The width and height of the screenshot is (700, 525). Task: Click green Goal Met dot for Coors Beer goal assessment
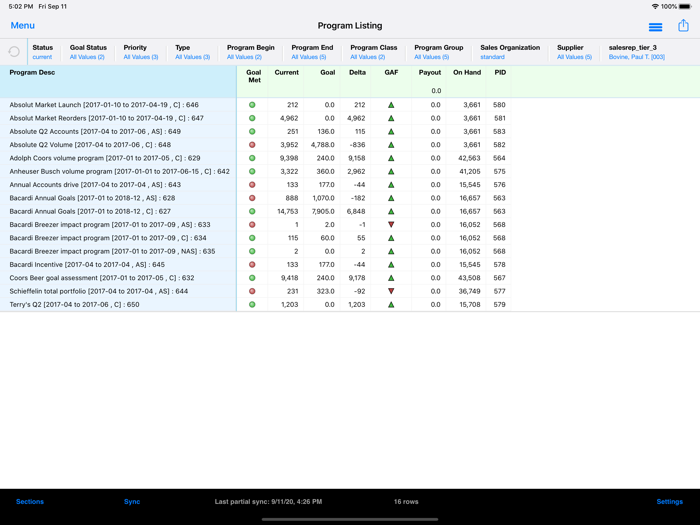tap(252, 278)
